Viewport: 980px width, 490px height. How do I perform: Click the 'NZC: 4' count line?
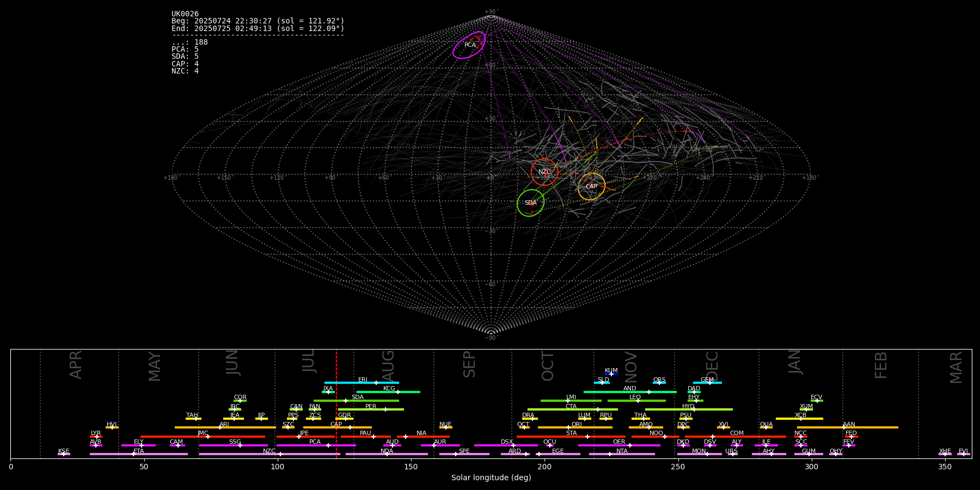(185, 71)
